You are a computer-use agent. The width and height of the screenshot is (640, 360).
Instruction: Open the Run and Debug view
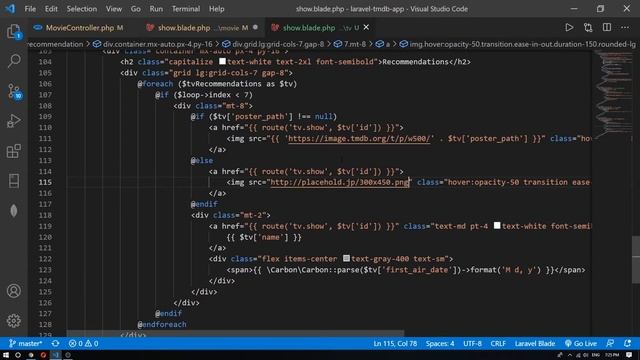click(x=14, y=121)
